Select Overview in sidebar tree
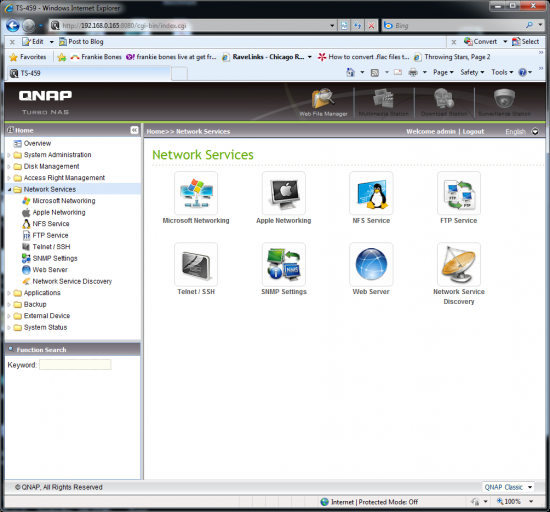 (x=37, y=143)
